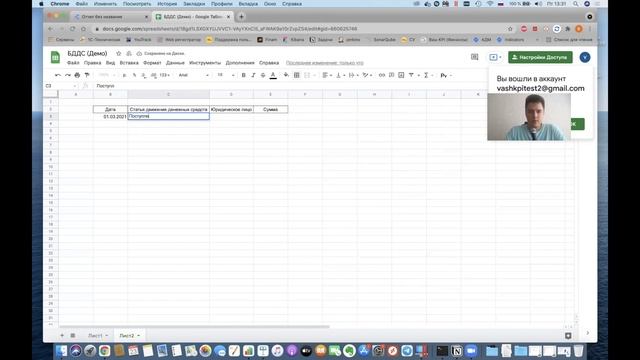Viewport: 640px width, 360px height.
Task: Open text rotation dropdown
Action: [x=367, y=75]
